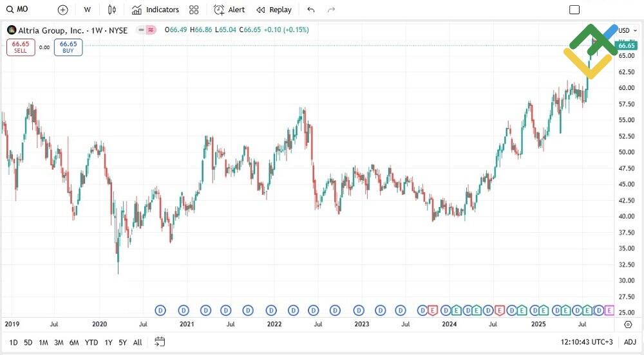
Task: Select the YTD date range
Action: 91,342
